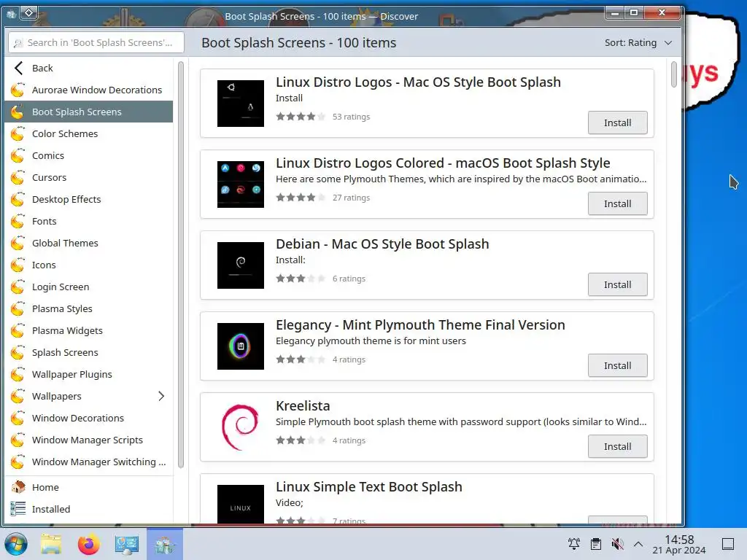Open the file manager from the taskbar
Viewport: 747px width, 560px height.
(51, 544)
